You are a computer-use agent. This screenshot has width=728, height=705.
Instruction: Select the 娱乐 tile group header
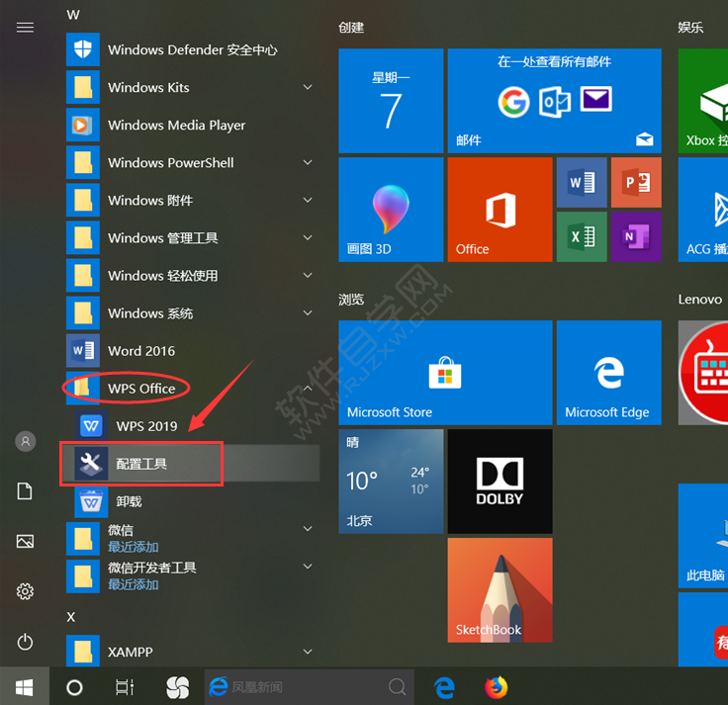[690, 28]
